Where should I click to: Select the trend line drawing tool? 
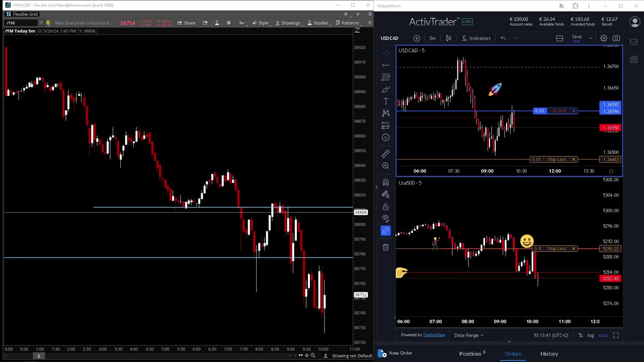pyautogui.click(x=385, y=65)
